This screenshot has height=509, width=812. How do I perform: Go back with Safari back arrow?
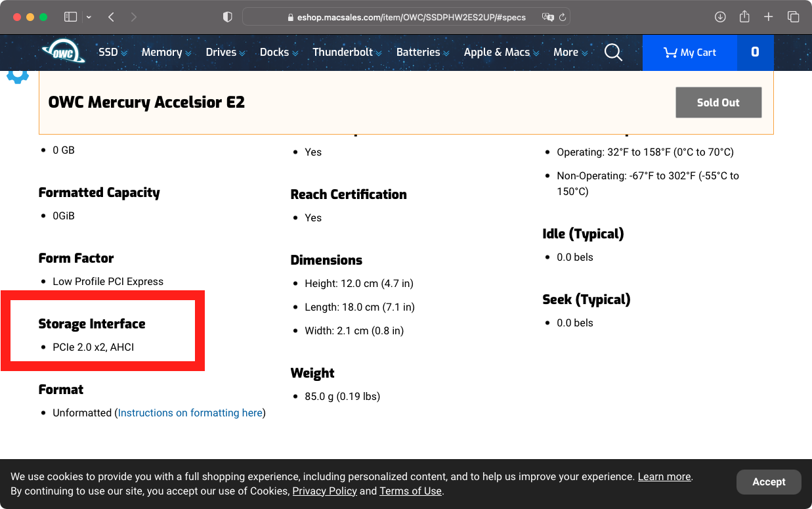point(111,17)
